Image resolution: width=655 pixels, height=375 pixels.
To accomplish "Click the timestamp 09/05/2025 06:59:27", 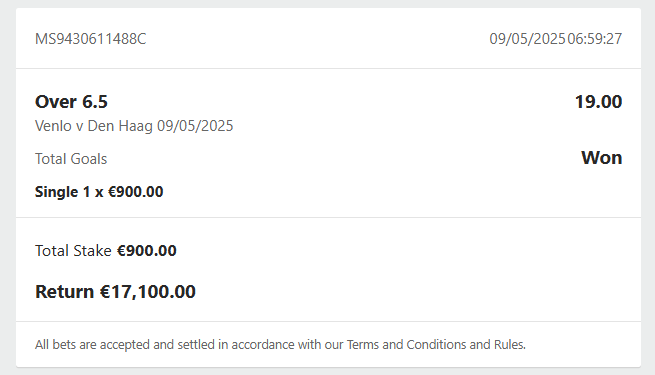I will click(x=556, y=39).
